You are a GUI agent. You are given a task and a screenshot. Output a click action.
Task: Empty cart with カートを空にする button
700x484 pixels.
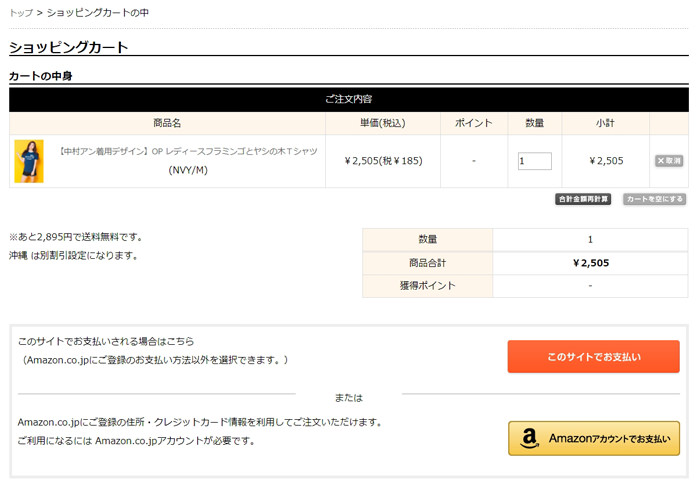pyautogui.click(x=654, y=199)
